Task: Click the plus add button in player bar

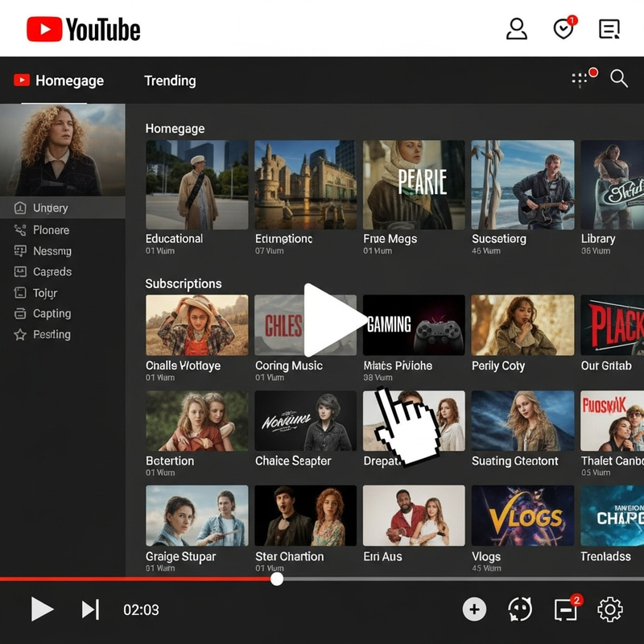Action: (x=474, y=609)
